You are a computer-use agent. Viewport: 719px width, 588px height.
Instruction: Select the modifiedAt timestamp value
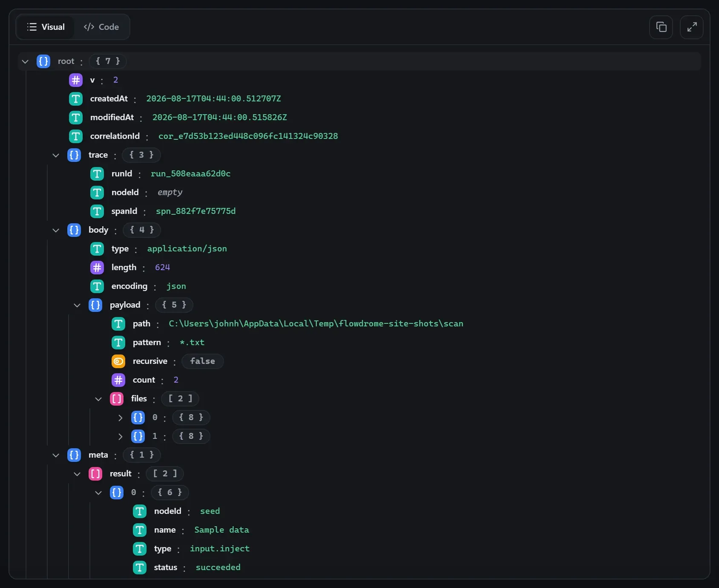(x=220, y=118)
